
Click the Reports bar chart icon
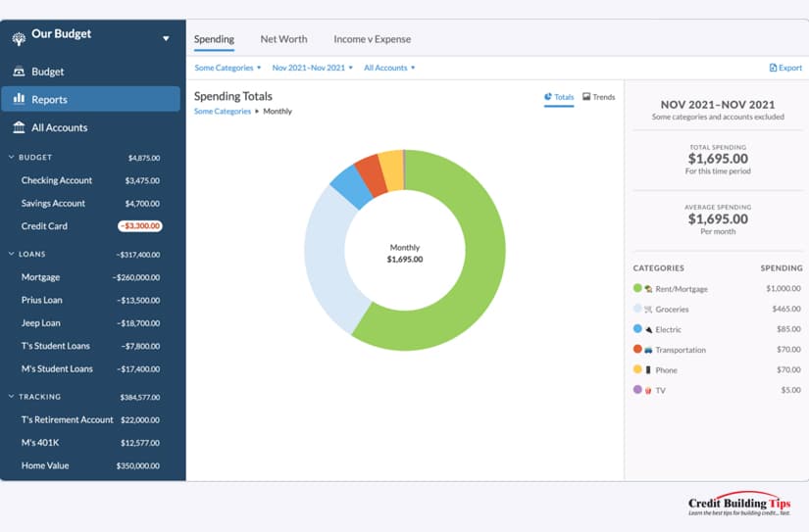pos(19,98)
